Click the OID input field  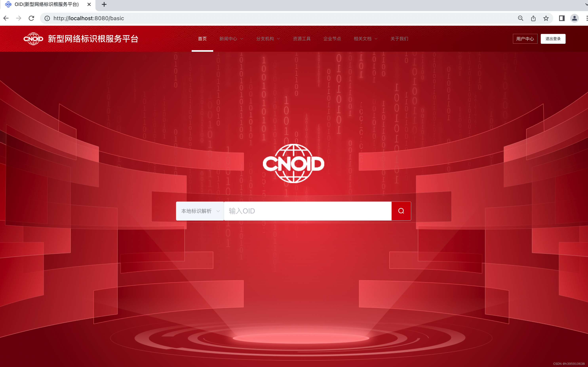tap(307, 211)
